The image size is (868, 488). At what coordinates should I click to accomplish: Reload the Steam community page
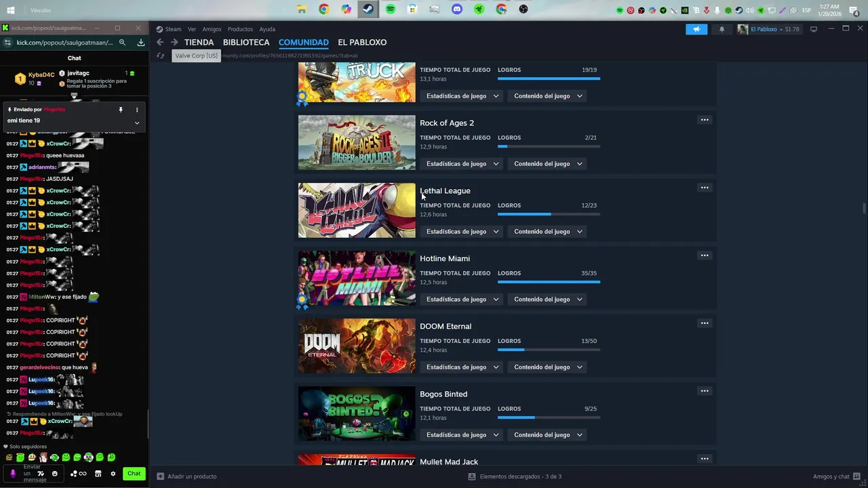coord(160,56)
